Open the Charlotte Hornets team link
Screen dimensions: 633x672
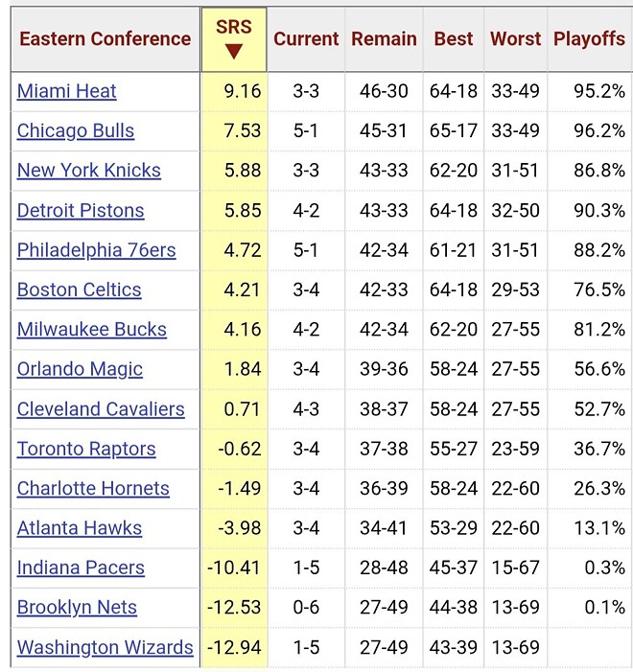[93, 489]
